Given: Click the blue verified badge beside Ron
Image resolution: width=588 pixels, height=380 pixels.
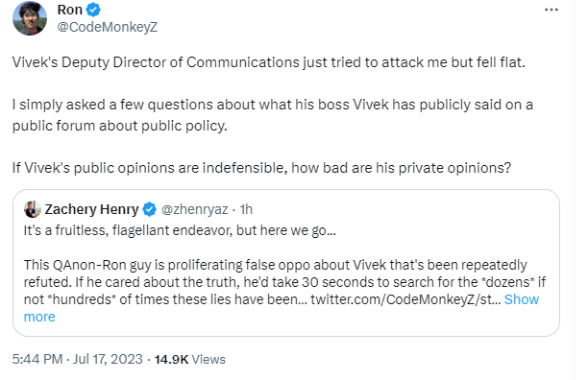Looking at the screenshot, I should (x=93, y=10).
